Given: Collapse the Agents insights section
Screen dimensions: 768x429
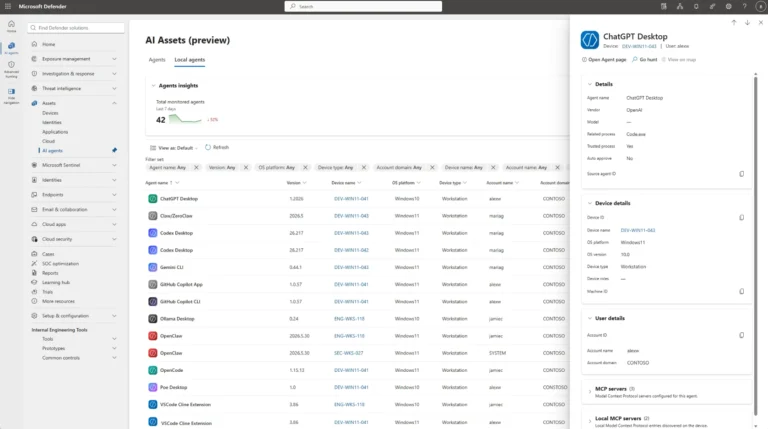Looking at the screenshot, I should 153,86.
